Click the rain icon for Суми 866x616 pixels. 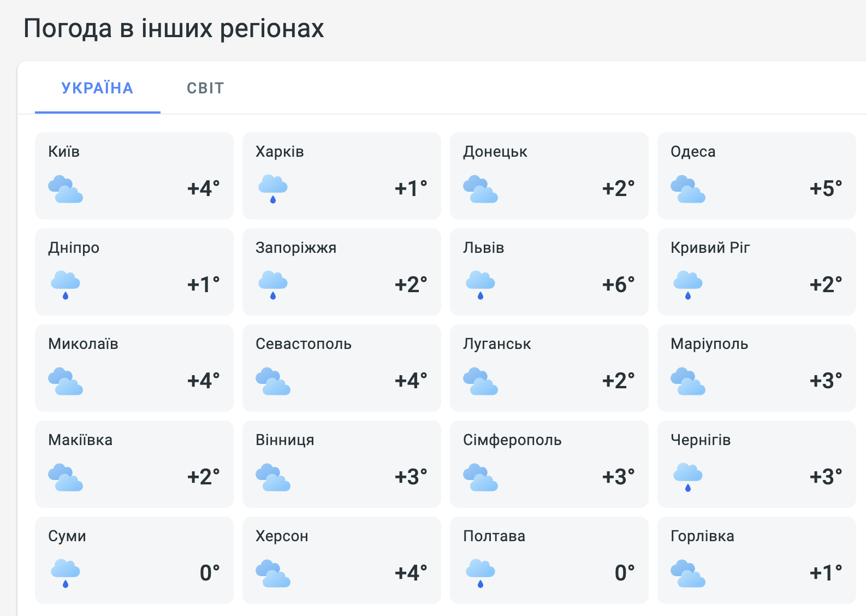pyautogui.click(x=66, y=573)
